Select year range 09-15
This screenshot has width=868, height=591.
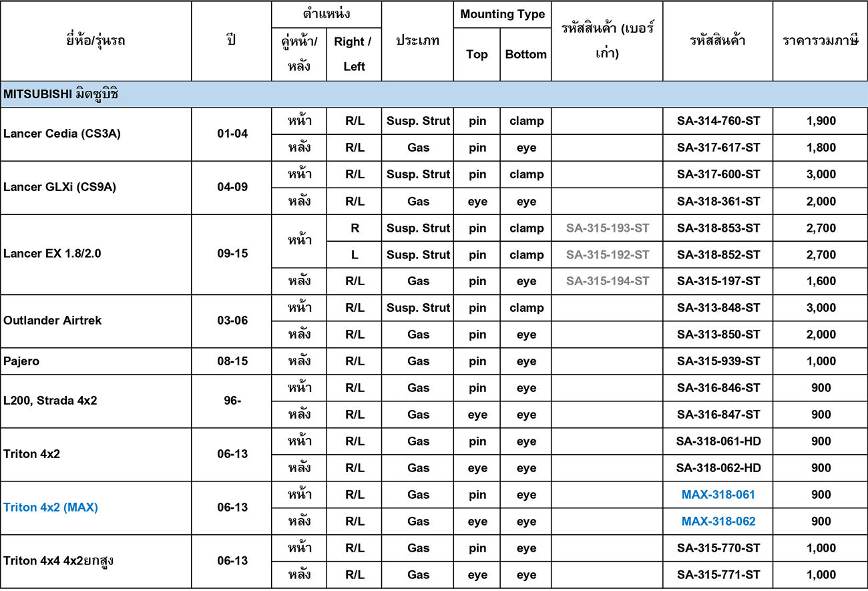pyautogui.click(x=232, y=254)
